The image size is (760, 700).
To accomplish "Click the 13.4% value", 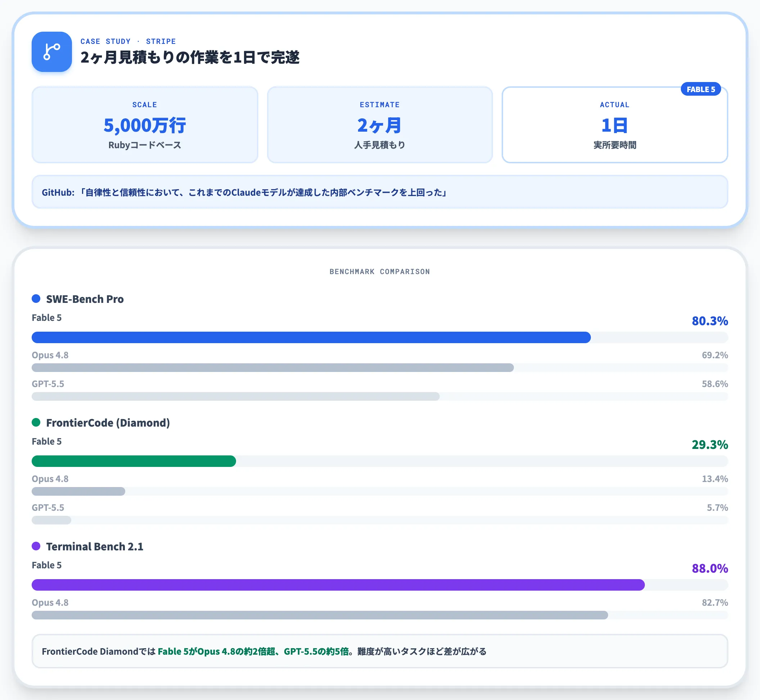I will tap(715, 479).
